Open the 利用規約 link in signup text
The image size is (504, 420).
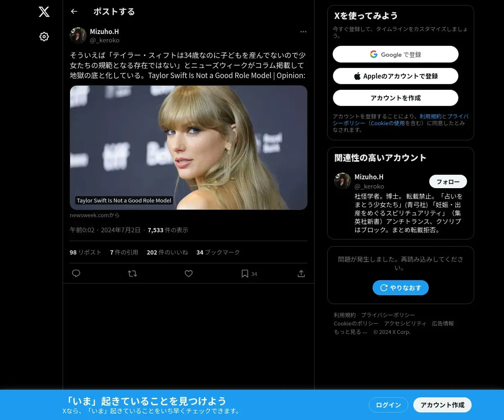[x=430, y=116]
